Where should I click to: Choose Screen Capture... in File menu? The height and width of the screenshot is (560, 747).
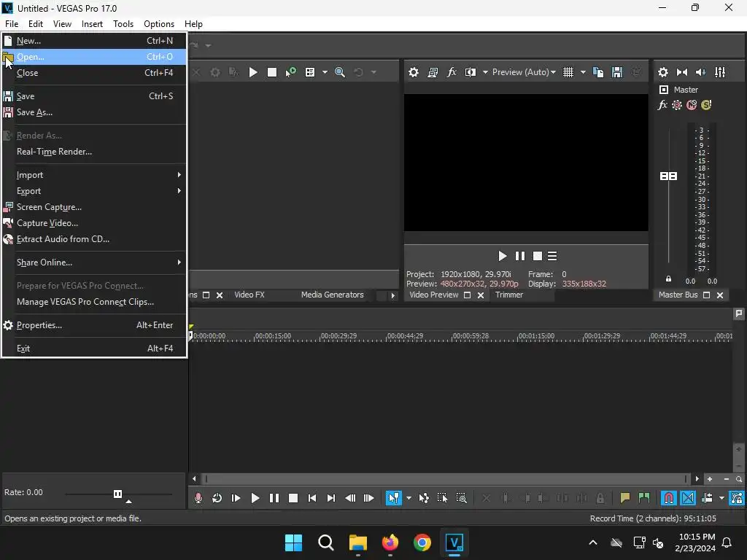pyautogui.click(x=94, y=207)
